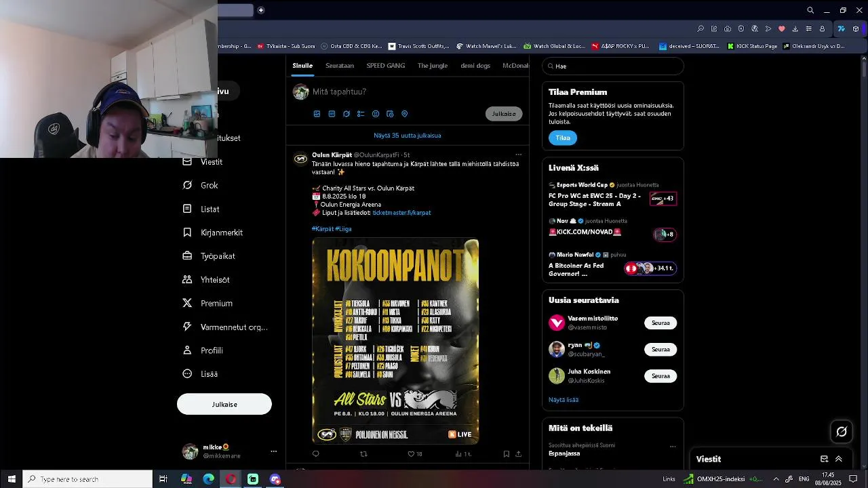Tag a location with the pin icon
The image size is (868, 488).
pos(405,114)
